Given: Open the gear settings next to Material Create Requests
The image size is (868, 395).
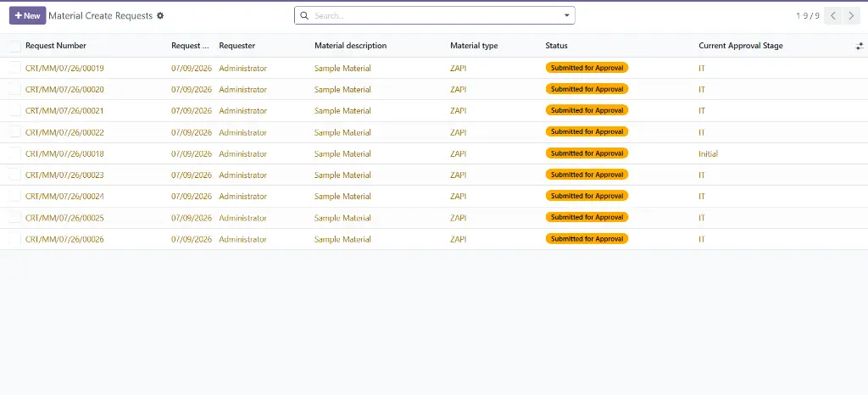Looking at the screenshot, I should pyautogui.click(x=160, y=15).
